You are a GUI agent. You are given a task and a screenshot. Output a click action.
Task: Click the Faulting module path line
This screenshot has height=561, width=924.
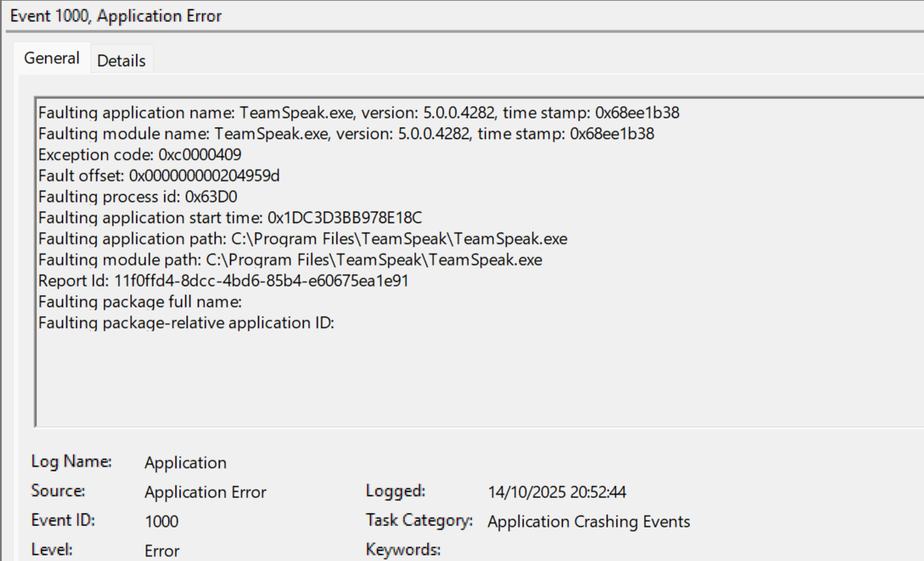point(290,259)
